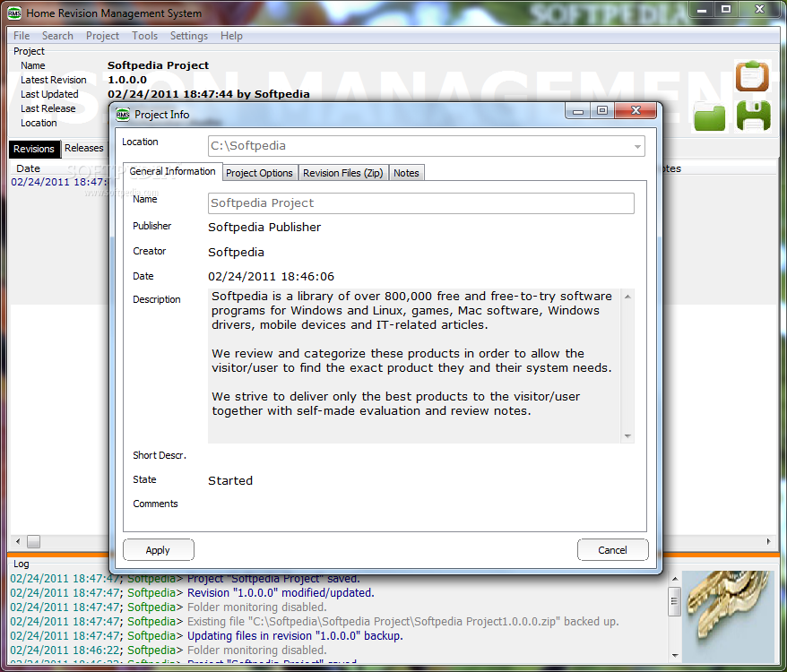The height and width of the screenshot is (672, 787).
Task: Click the log entry 'Updating files in revision "1.0.0.0" backup.'
Action: click(295, 636)
